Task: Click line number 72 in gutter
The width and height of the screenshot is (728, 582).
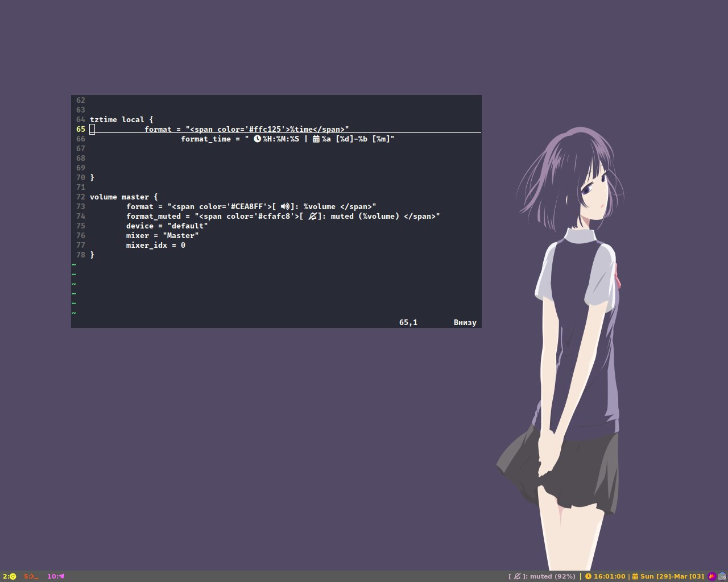Action: pos(81,197)
